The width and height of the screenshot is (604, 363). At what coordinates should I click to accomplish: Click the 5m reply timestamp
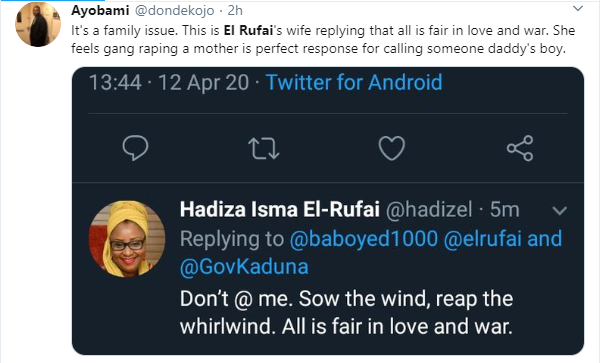tap(504, 210)
